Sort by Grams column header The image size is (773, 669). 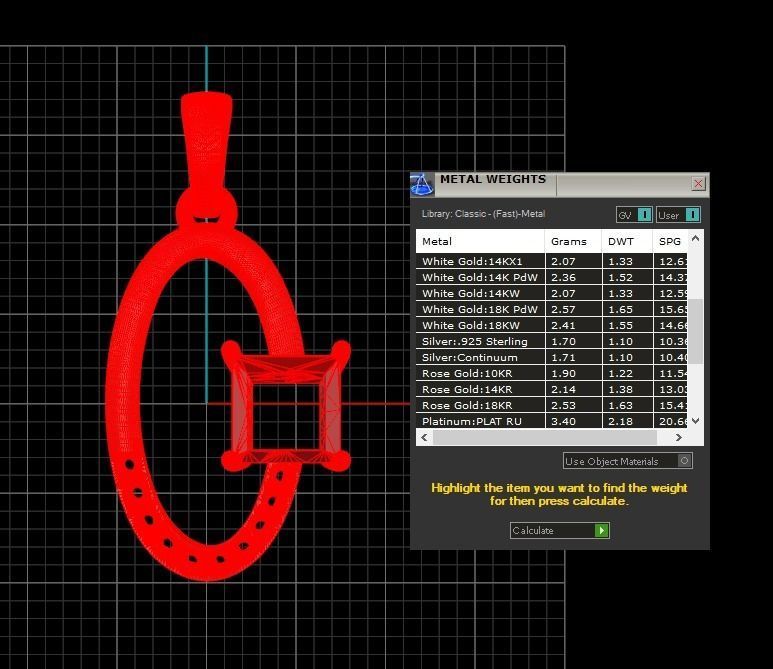pos(573,242)
